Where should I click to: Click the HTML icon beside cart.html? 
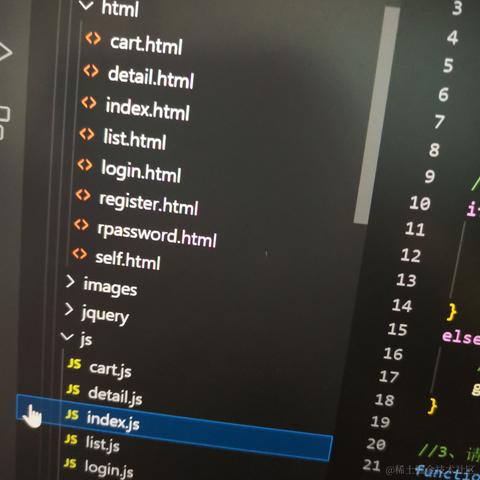point(93,39)
